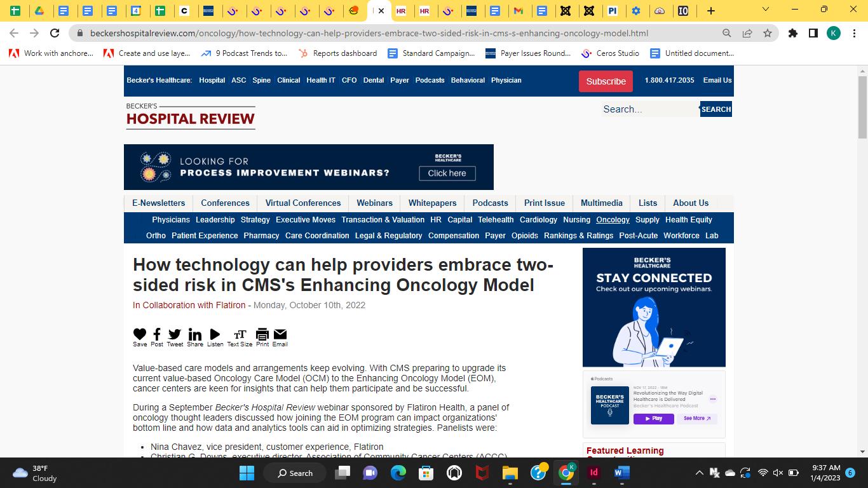Screen dimensions: 868x488
Task: Tweet the article using the Twitter bird icon
Action: (175, 334)
